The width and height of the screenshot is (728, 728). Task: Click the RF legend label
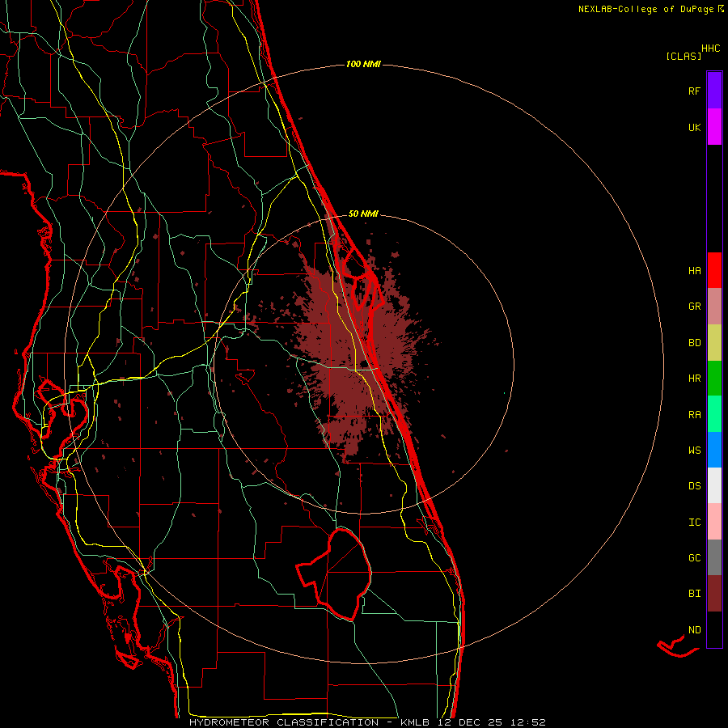(694, 91)
